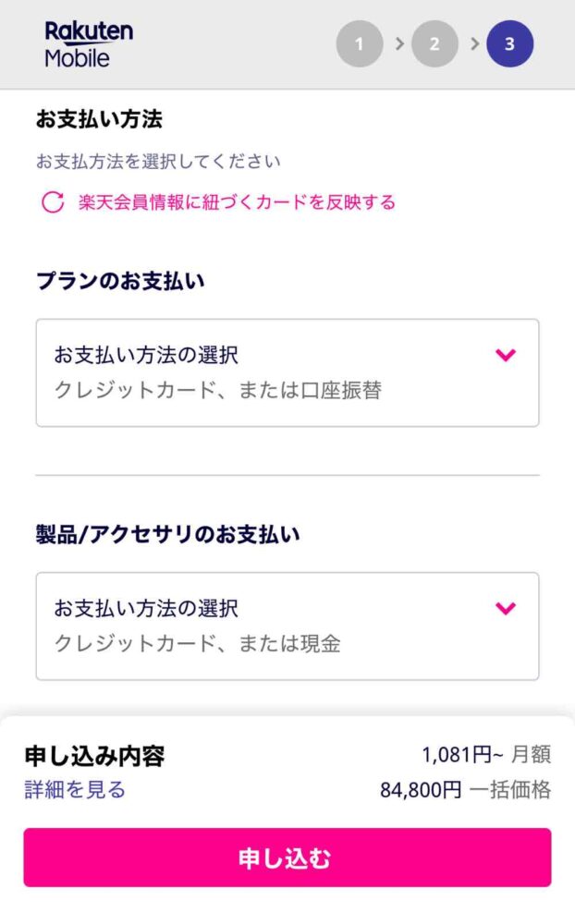The width and height of the screenshot is (575, 924).
Task: Click the 申し込み内容 summary title
Action: (94, 756)
